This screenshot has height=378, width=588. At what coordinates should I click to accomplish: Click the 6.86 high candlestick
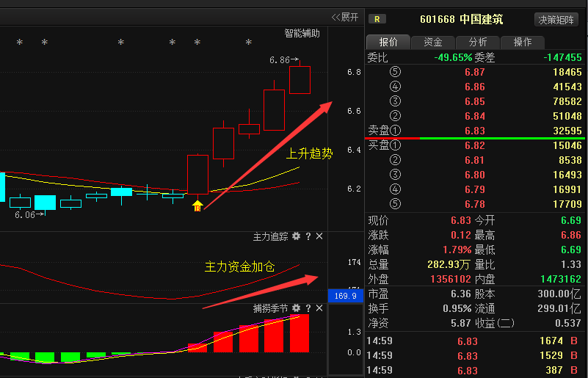pyautogui.click(x=300, y=79)
